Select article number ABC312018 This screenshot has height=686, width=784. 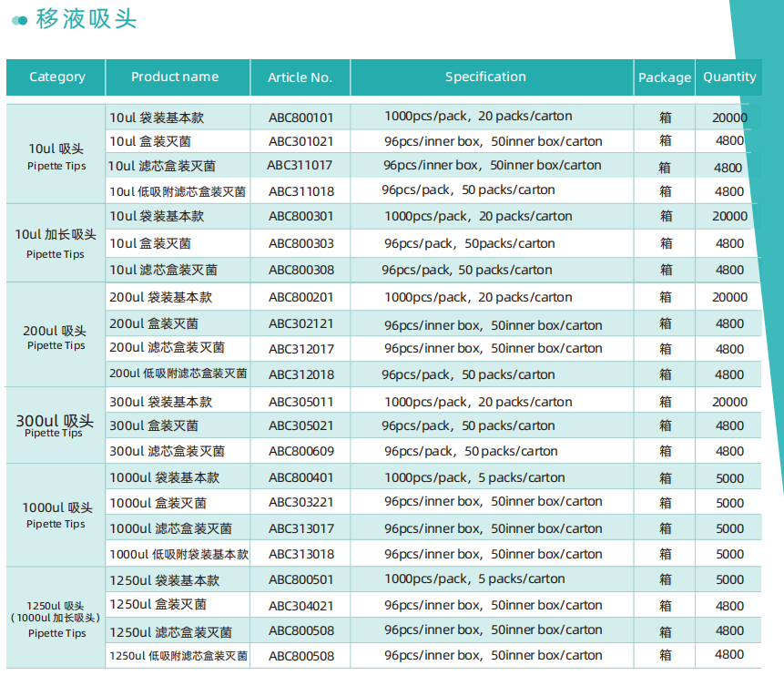coord(300,374)
